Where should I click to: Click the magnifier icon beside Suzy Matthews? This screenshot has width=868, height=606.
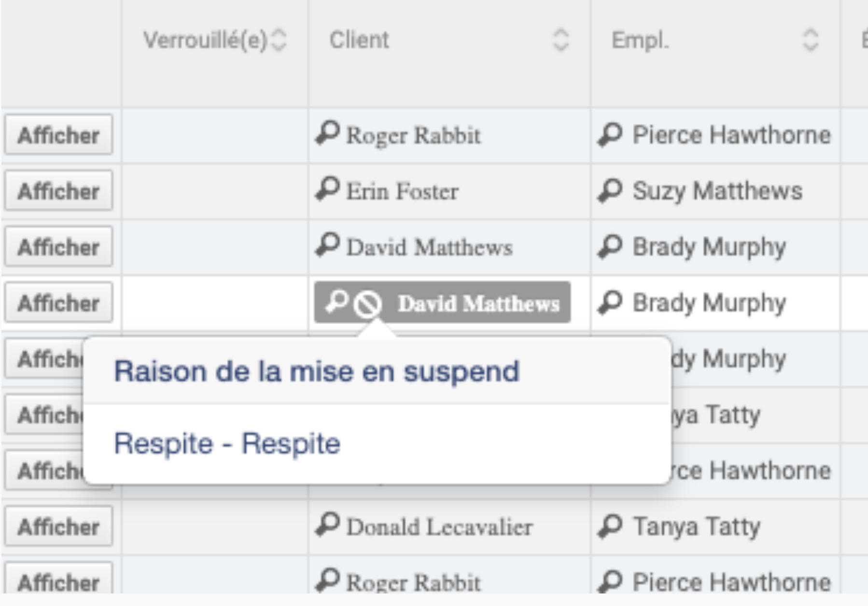point(610,191)
